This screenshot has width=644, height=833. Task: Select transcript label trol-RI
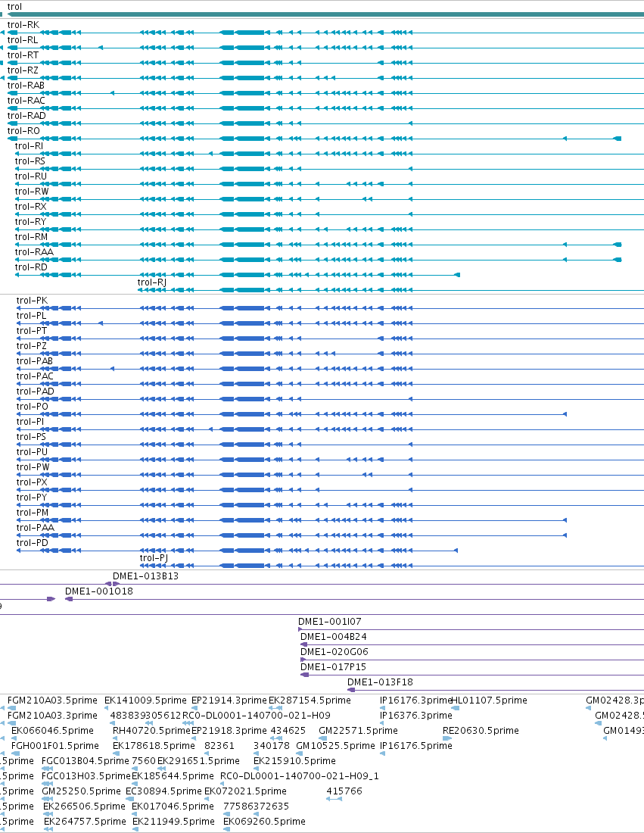pyautogui.click(x=30, y=146)
